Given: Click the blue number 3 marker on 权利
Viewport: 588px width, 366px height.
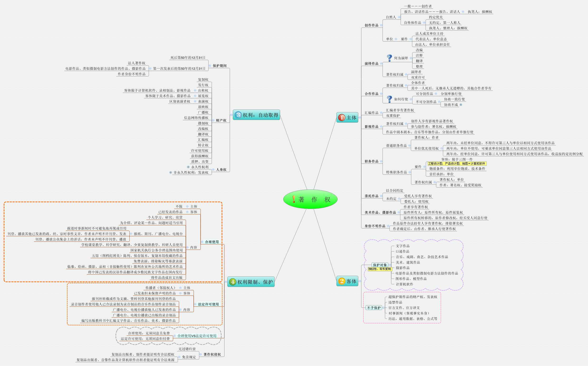Looking at the screenshot, I should coord(238,115).
